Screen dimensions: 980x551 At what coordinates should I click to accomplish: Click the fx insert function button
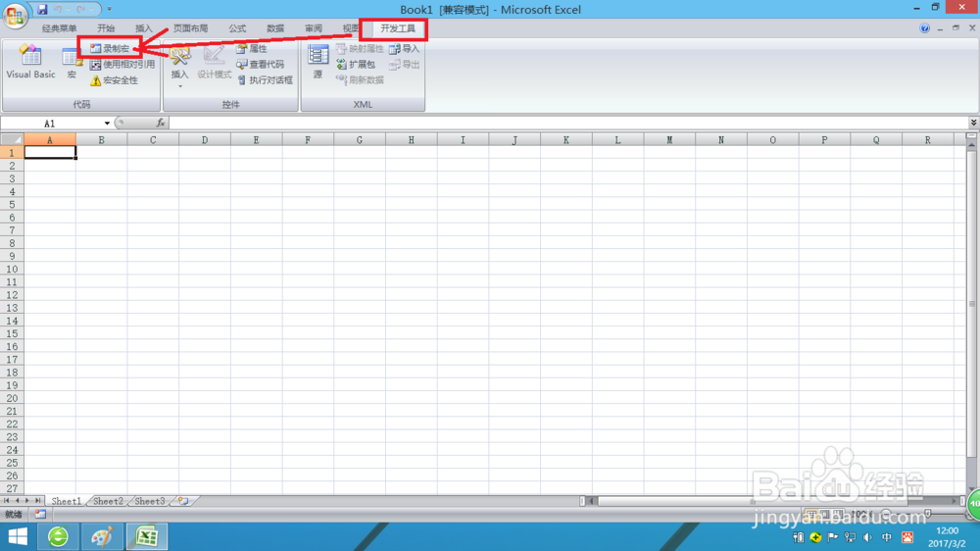click(161, 124)
